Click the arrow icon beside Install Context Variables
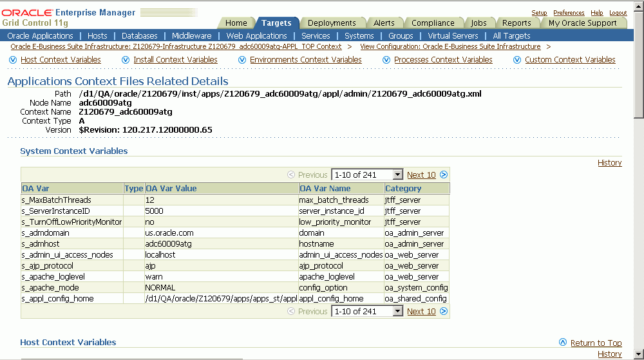Screen dimensions: 644x360 point(126,60)
